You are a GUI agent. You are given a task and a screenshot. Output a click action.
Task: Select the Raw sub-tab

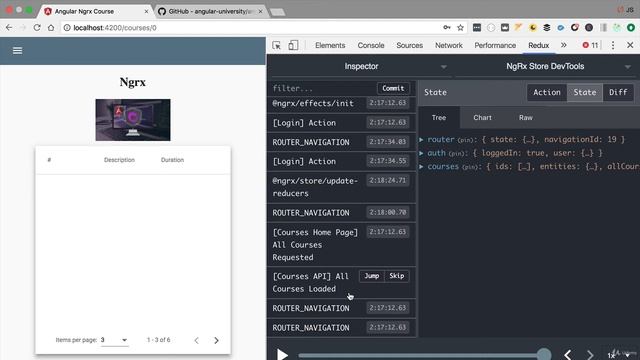point(526,118)
